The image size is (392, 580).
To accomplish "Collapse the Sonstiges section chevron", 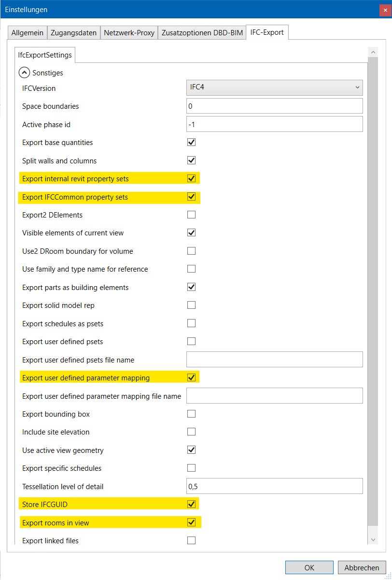I will [x=24, y=72].
